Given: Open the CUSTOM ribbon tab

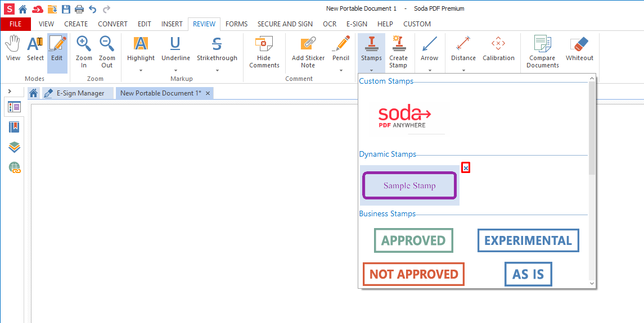Looking at the screenshot, I should coord(417,24).
